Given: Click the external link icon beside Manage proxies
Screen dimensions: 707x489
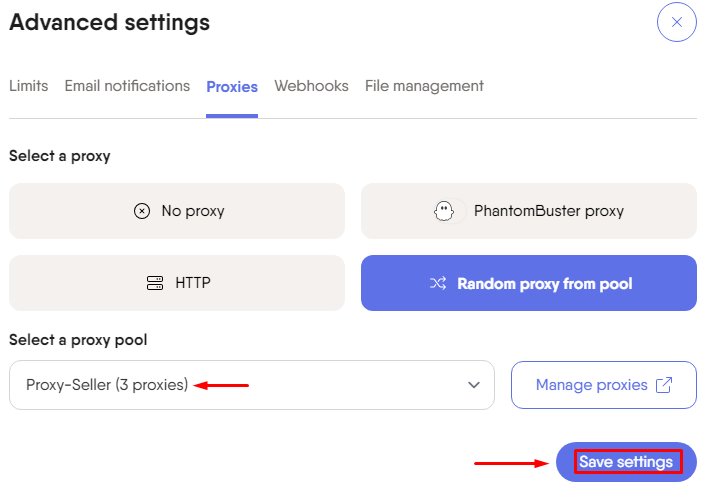Looking at the screenshot, I should (664, 385).
